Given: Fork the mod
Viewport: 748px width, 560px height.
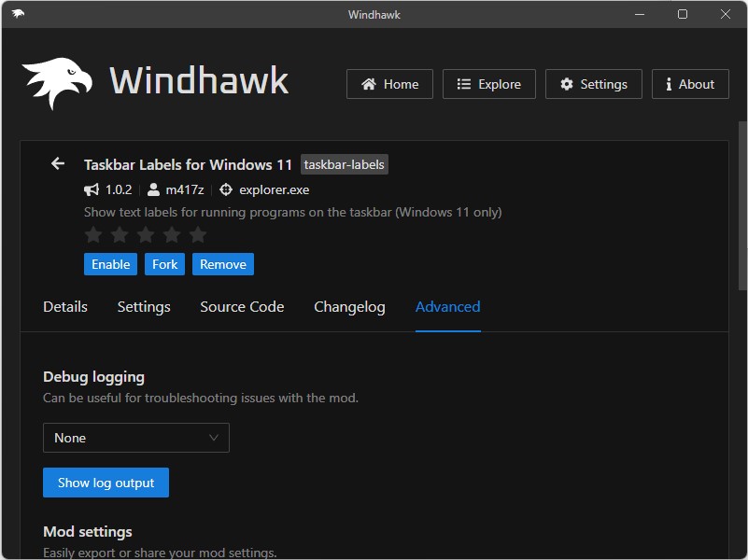Looking at the screenshot, I should pyautogui.click(x=164, y=264).
